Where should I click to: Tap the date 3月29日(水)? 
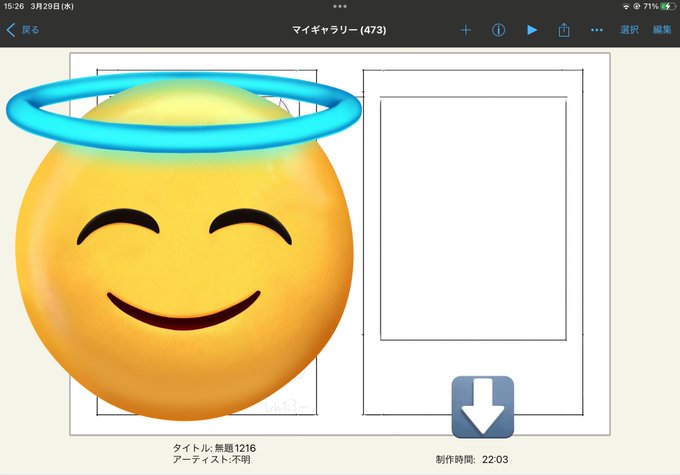tap(52, 6)
